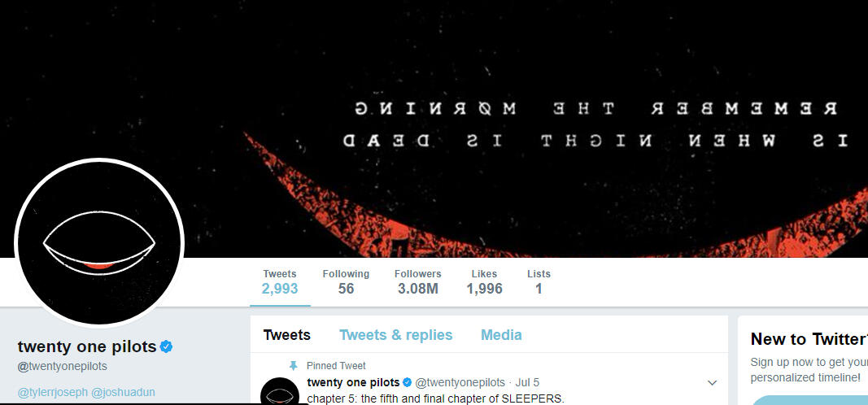Switch to the Media tab

pos(501,335)
